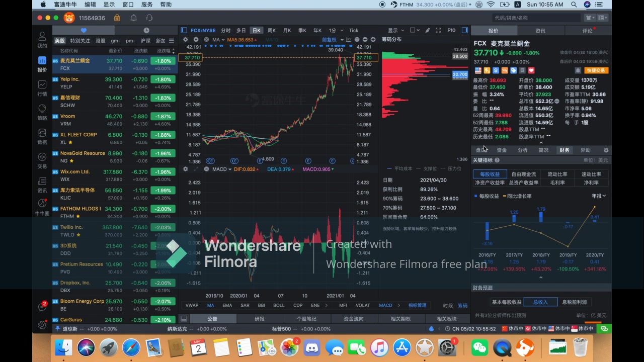The width and height of the screenshot is (644, 362).
Task: Switch to the 港股 watchlist tab
Action: click(101, 41)
